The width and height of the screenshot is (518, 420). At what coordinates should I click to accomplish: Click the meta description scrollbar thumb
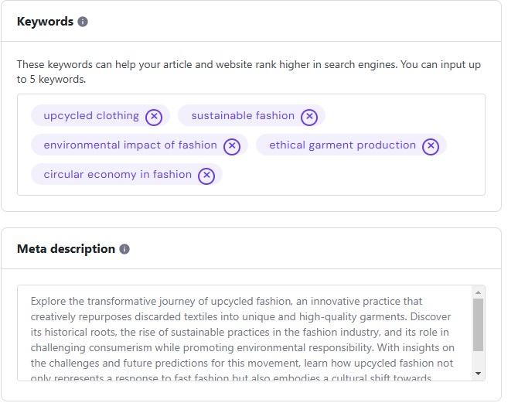[478, 325]
